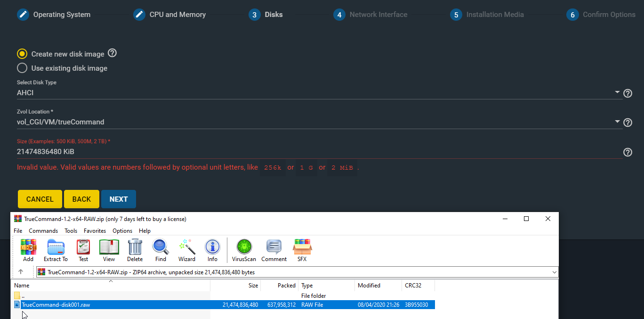The height and width of the screenshot is (319, 644).
Task: Open the Help menu
Action: (145, 231)
